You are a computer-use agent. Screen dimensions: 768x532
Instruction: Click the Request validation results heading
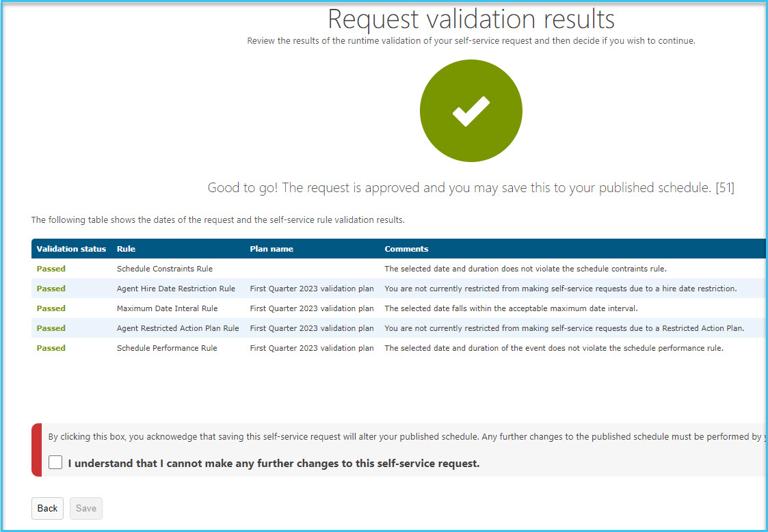471,20
